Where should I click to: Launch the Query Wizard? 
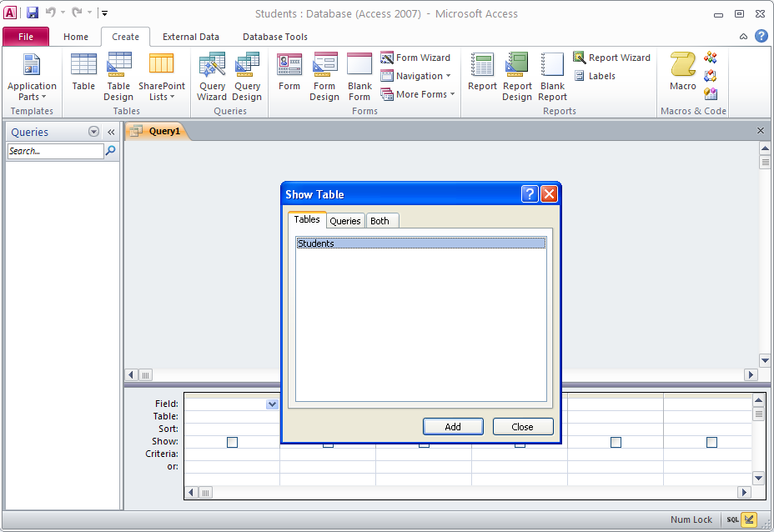[212, 77]
